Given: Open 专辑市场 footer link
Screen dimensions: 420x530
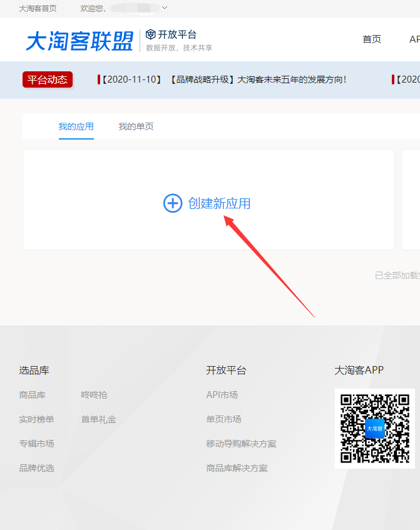Looking at the screenshot, I should [x=36, y=444].
